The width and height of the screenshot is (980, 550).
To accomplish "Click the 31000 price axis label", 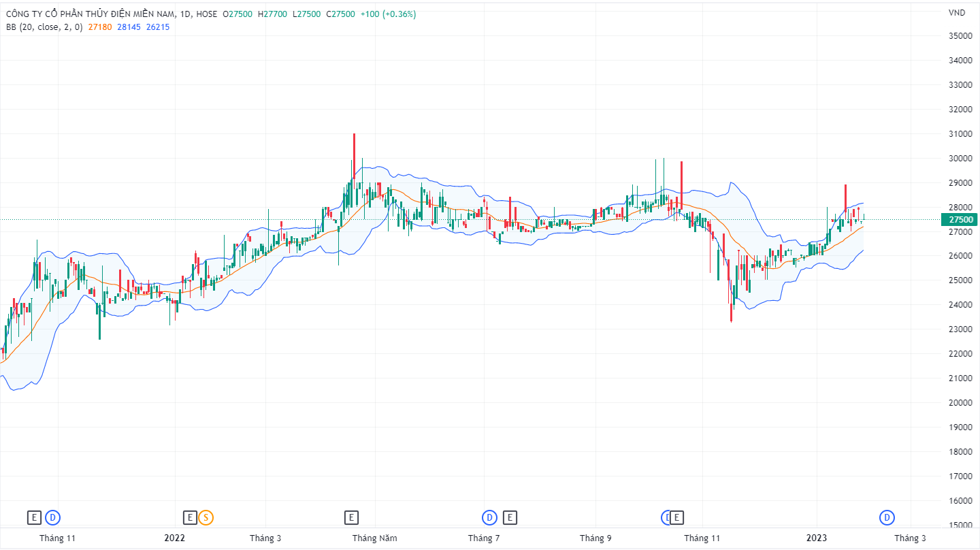I will pyautogui.click(x=960, y=133).
